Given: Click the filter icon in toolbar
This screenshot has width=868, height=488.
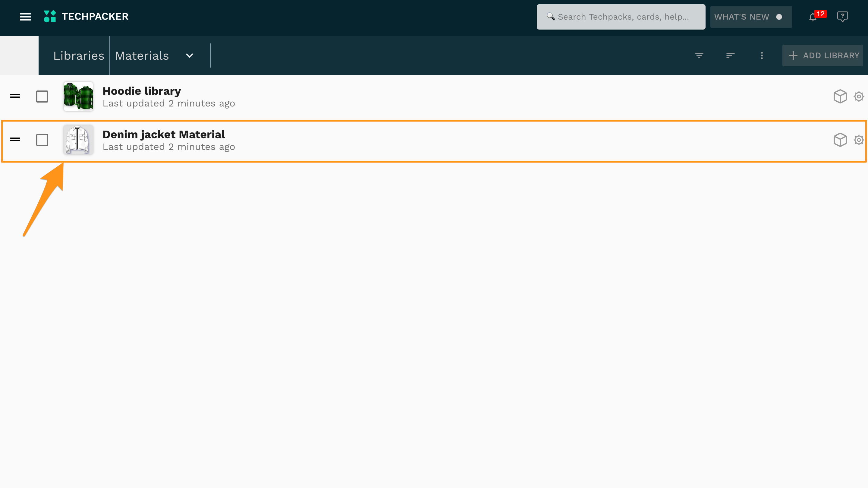Looking at the screenshot, I should pyautogui.click(x=699, y=55).
